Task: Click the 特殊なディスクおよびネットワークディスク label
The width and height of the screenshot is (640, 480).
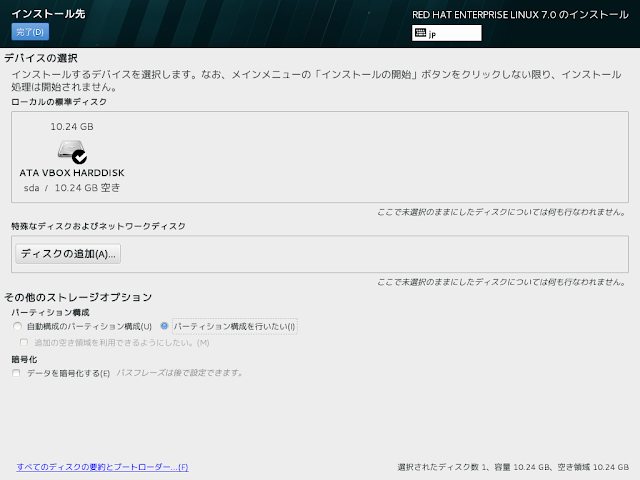Action: pyautogui.click(x=98, y=226)
